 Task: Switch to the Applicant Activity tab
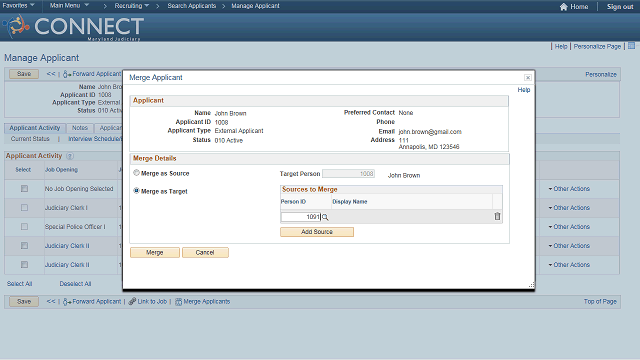click(x=35, y=128)
